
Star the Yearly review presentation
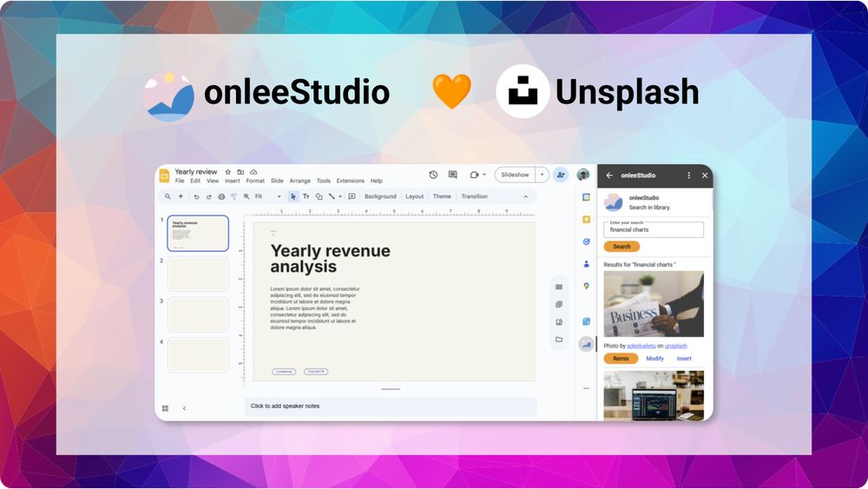click(228, 172)
